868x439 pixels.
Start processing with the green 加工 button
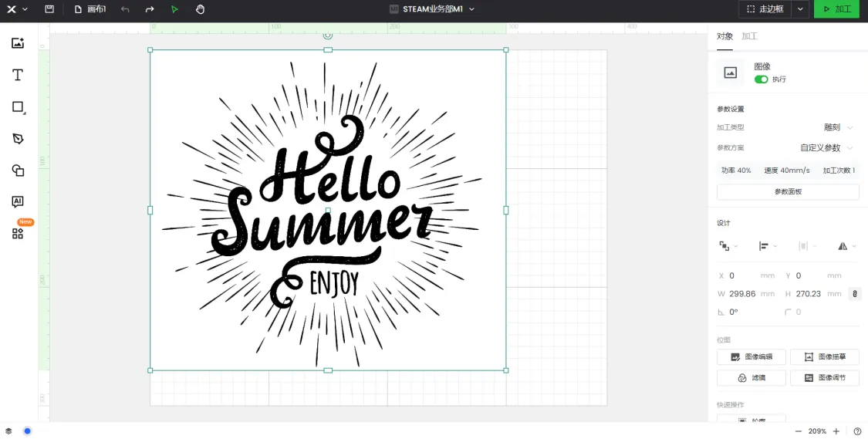coord(836,9)
